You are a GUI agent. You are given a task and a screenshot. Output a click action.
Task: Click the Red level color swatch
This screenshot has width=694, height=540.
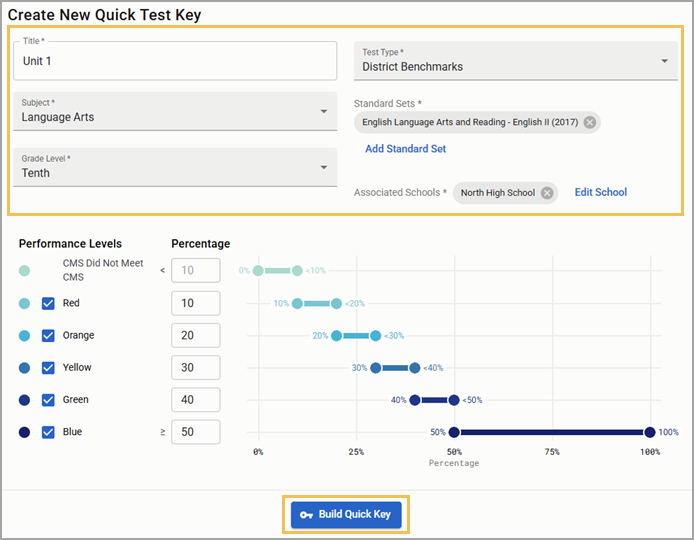(24, 304)
